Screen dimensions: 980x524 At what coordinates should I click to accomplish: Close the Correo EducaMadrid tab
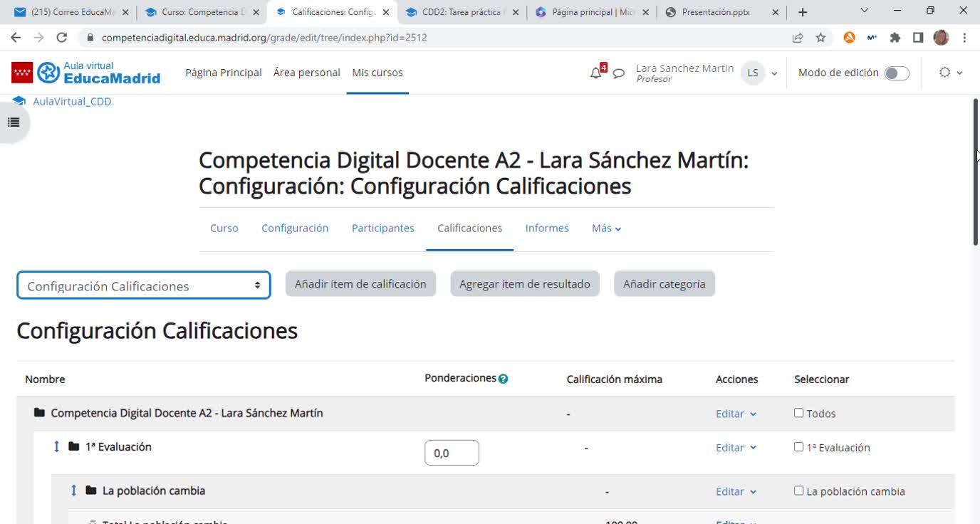click(x=125, y=12)
